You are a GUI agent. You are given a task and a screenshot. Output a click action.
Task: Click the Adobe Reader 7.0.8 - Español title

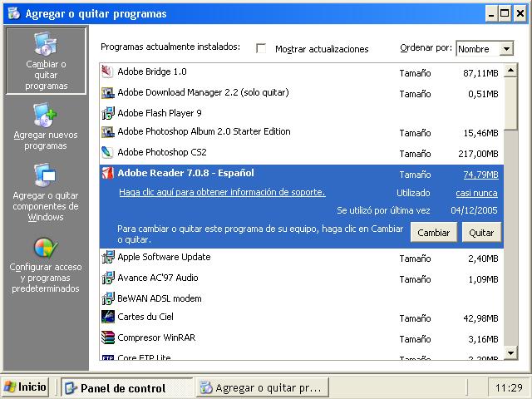tap(185, 173)
